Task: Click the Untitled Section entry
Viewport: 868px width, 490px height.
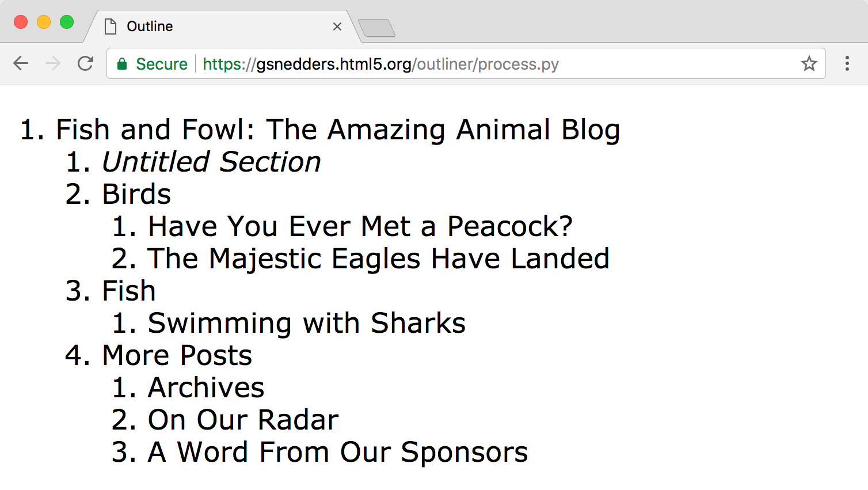Action: pos(211,162)
